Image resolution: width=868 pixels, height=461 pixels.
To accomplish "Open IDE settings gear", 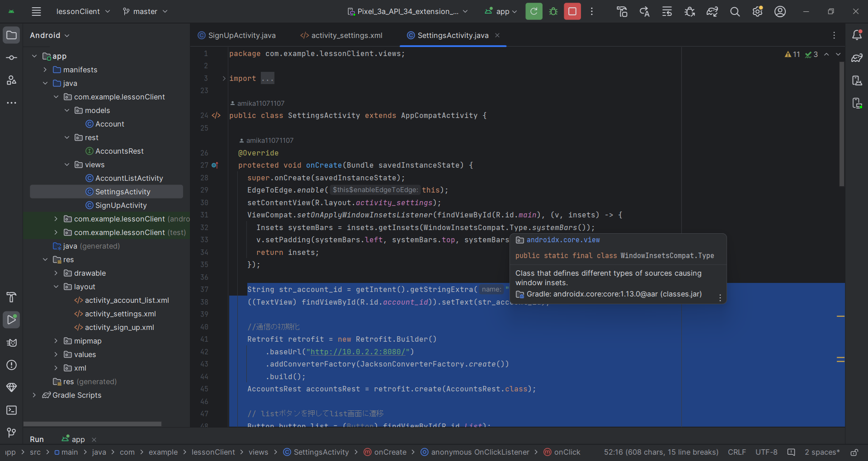I will pyautogui.click(x=758, y=11).
